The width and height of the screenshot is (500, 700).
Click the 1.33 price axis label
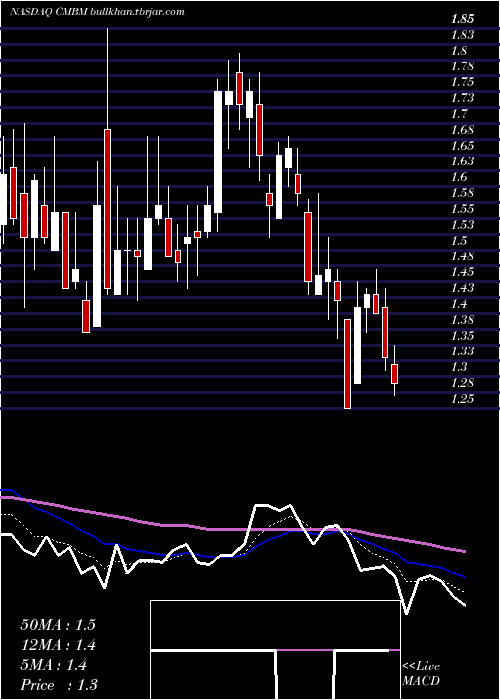[462, 351]
